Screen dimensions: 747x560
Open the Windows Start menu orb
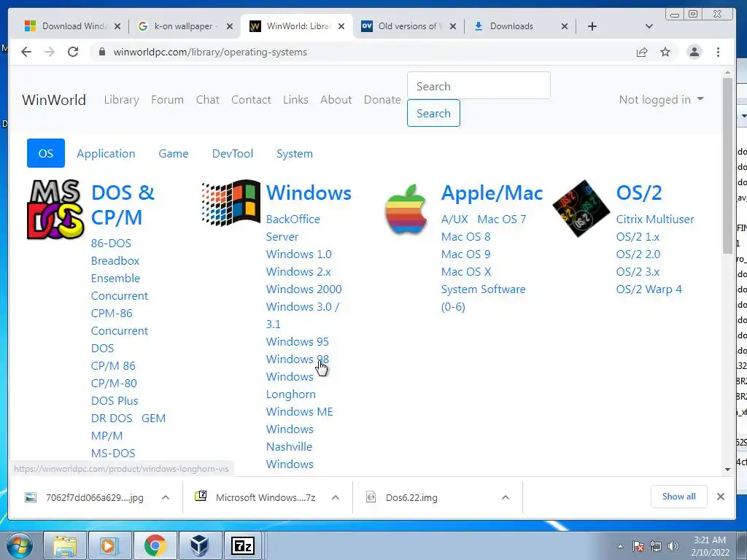coord(20,545)
